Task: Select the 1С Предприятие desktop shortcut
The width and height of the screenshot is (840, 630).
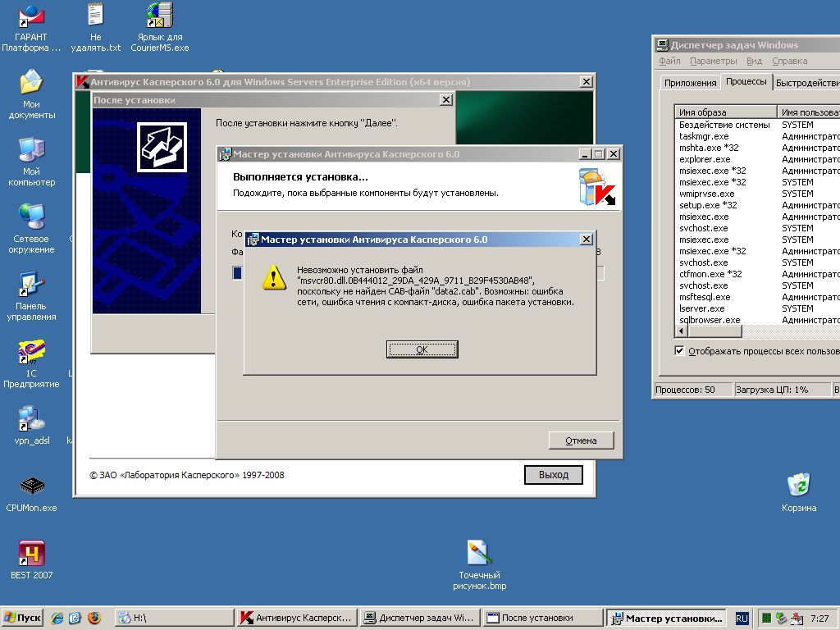Action: [x=32, y=363]
